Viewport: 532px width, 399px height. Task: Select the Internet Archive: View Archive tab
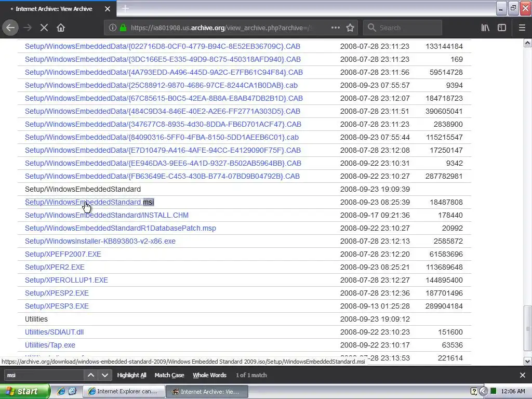coord(58,9)
